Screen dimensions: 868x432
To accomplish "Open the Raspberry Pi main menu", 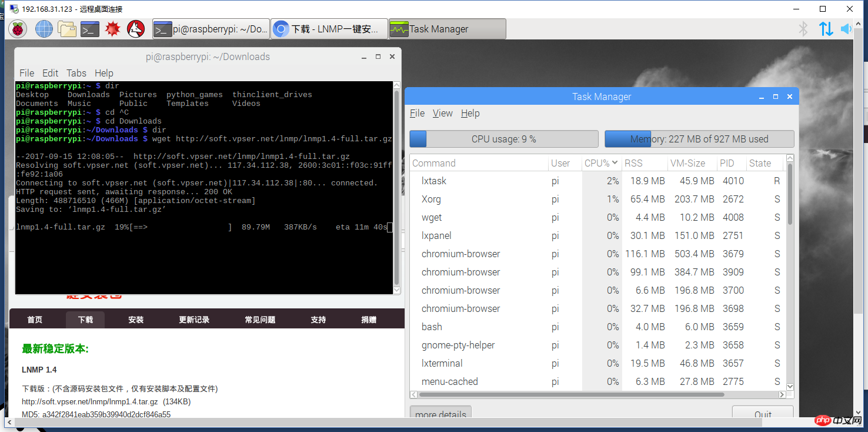I will (17, 29).
